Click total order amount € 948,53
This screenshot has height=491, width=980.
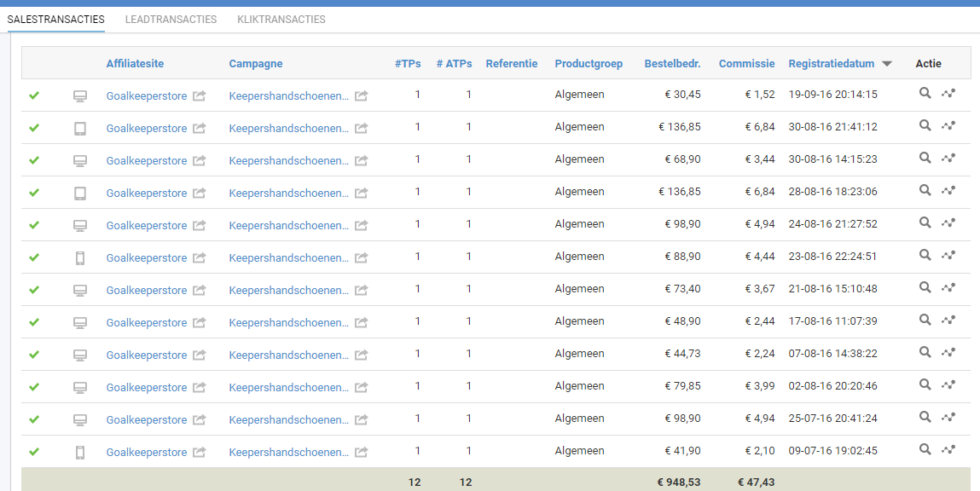coord(679,482)
